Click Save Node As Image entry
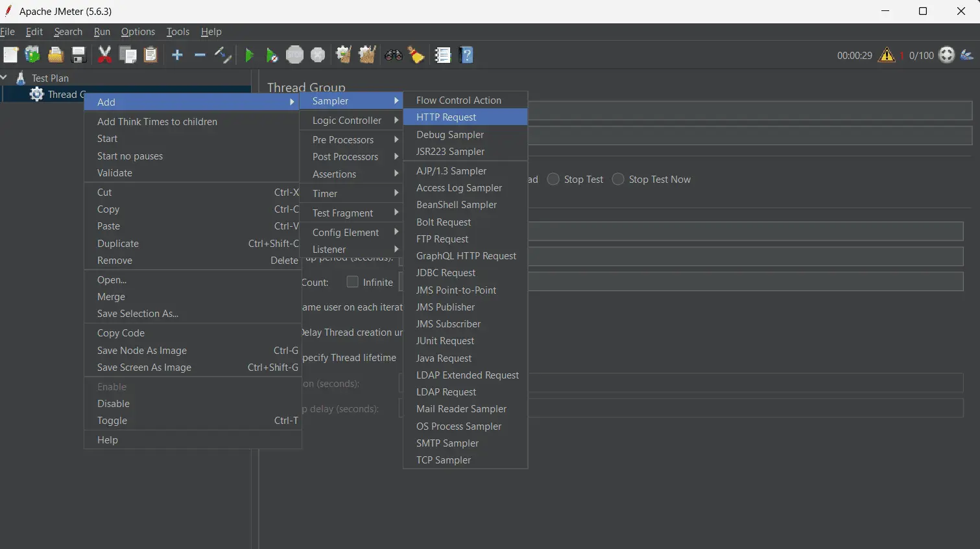This screenshot has width=980, height=549. coord(193,351)
